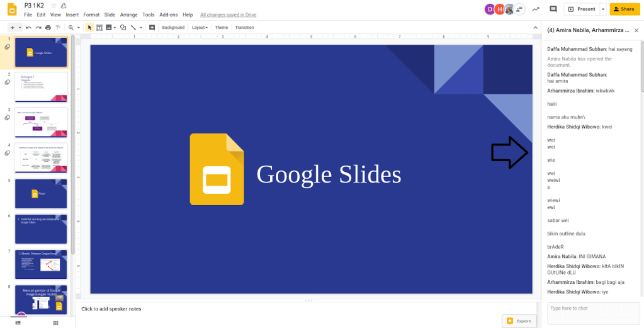Click the print icon

(48, 28)
